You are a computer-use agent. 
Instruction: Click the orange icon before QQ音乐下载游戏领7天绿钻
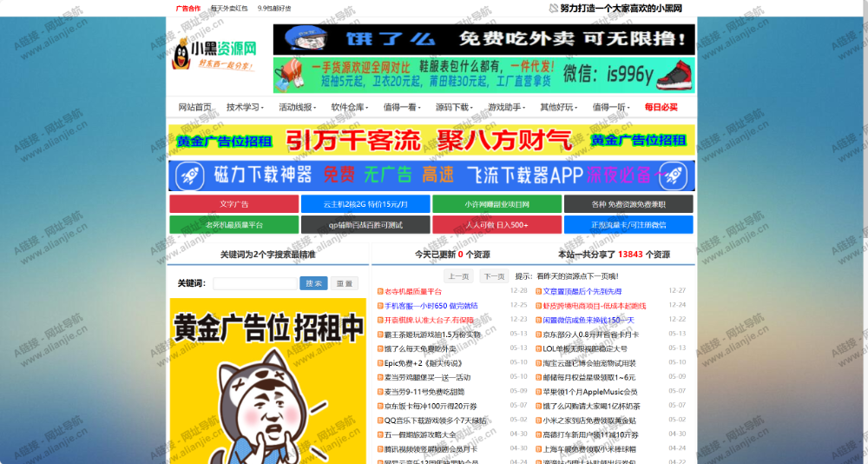380,421
